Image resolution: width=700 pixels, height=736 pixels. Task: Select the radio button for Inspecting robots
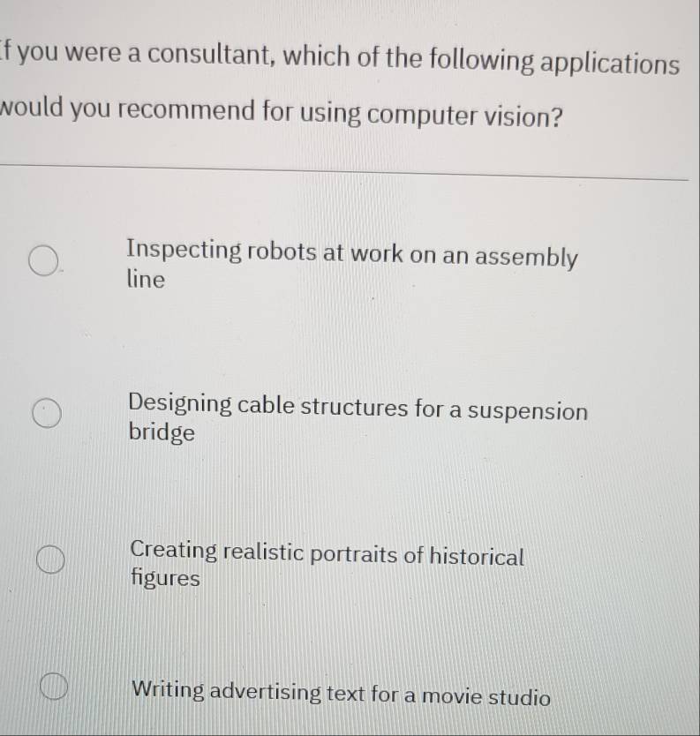click(43, 262)
